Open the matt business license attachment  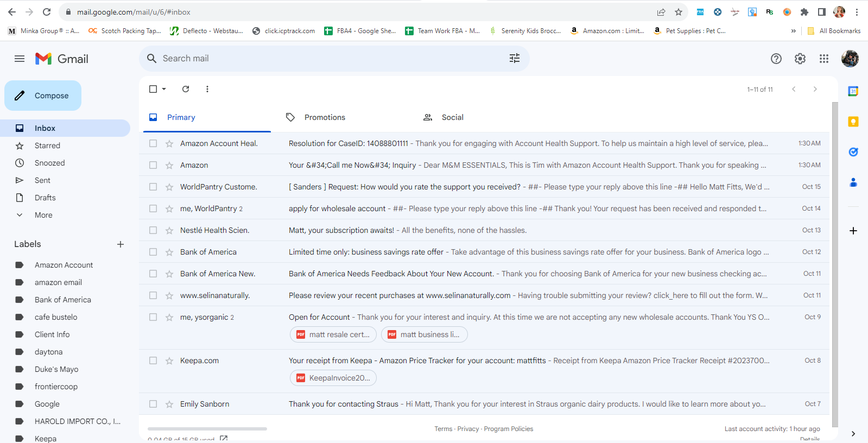[x=425, y=334]
